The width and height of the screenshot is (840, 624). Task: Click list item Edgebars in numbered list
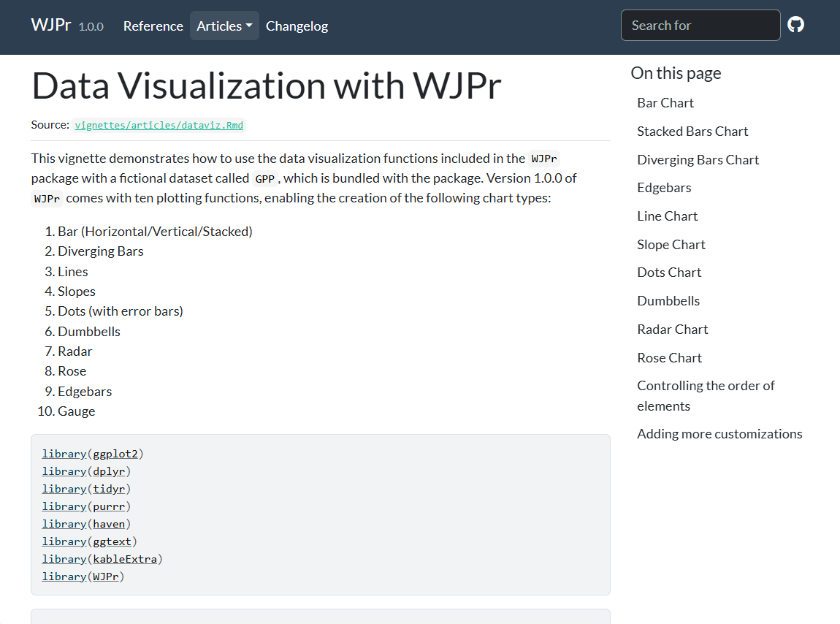tap(85, 392)
